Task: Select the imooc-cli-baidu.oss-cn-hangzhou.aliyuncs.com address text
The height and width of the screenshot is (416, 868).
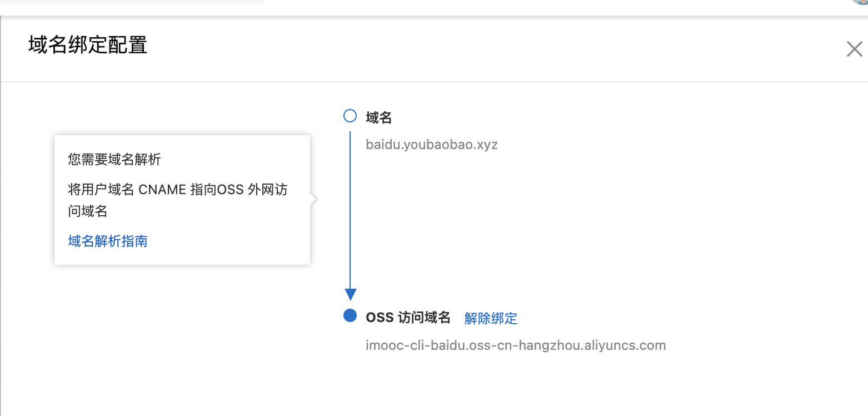Action: [516, 345]
